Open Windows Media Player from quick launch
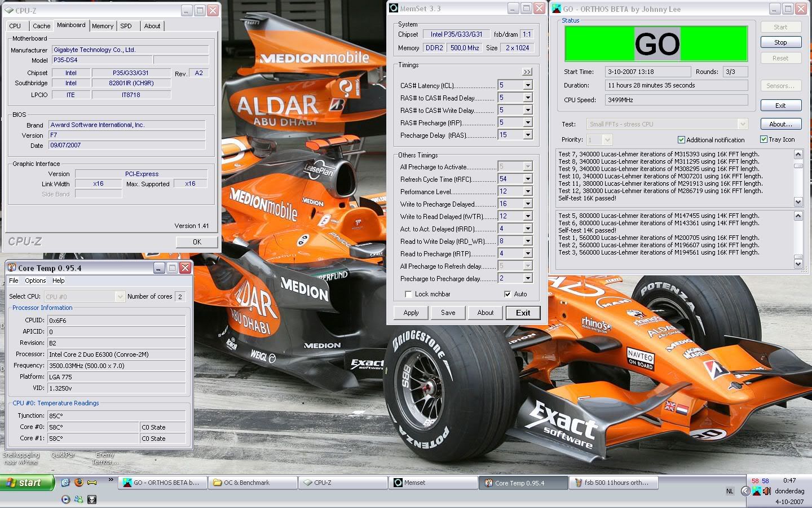Viewport: 812px width, 508px height. click(65, 499)
